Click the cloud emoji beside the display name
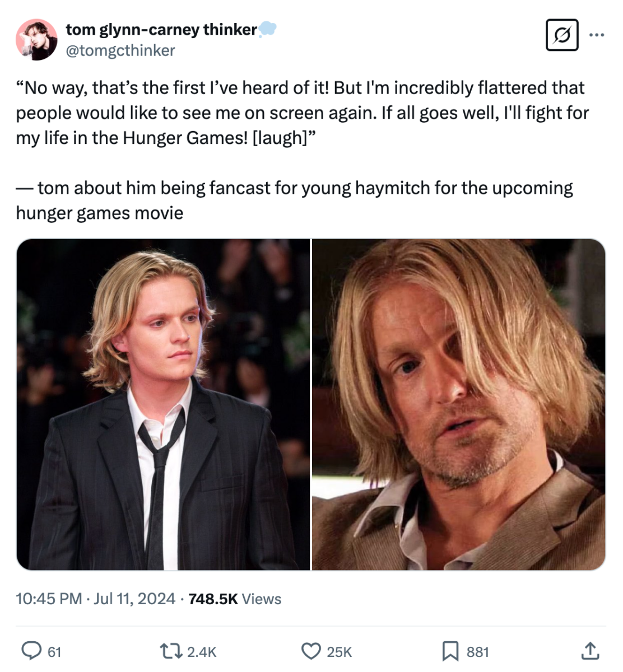Screen dimensions: 623x672 tap(268, 29)
